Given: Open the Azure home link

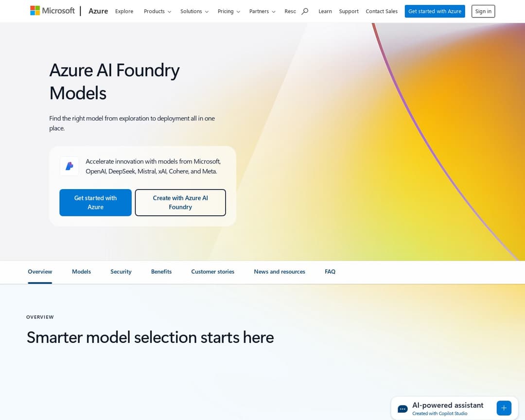Looking at the screenshot, I should [x=98, y=11].
